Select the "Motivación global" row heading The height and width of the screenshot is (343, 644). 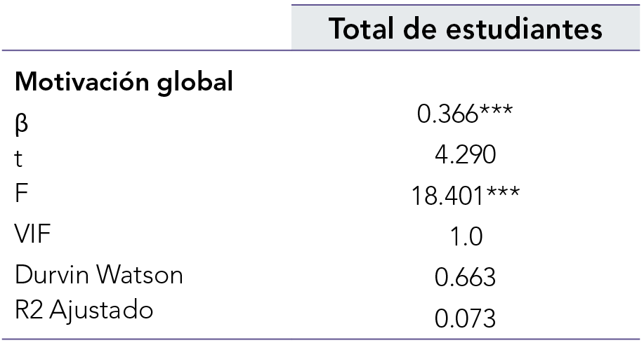[124, 82]
